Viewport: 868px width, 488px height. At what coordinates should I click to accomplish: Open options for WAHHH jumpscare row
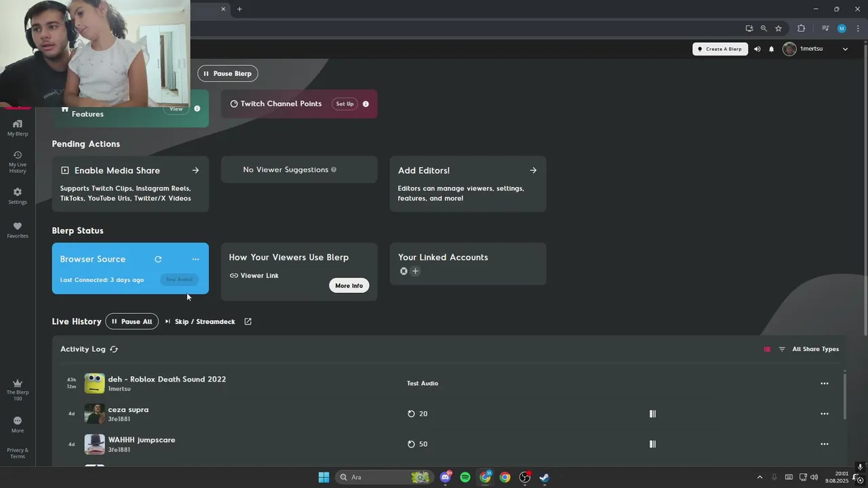824,444
